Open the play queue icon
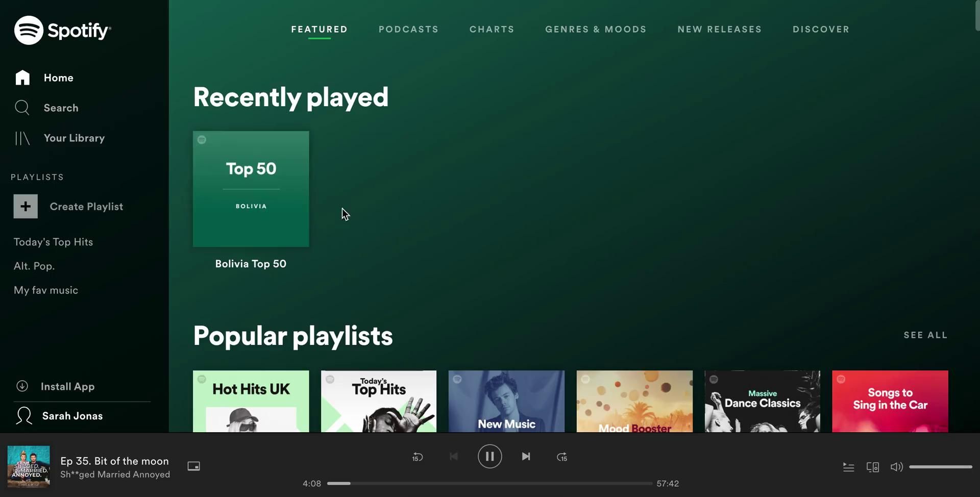 pos(848,467)
